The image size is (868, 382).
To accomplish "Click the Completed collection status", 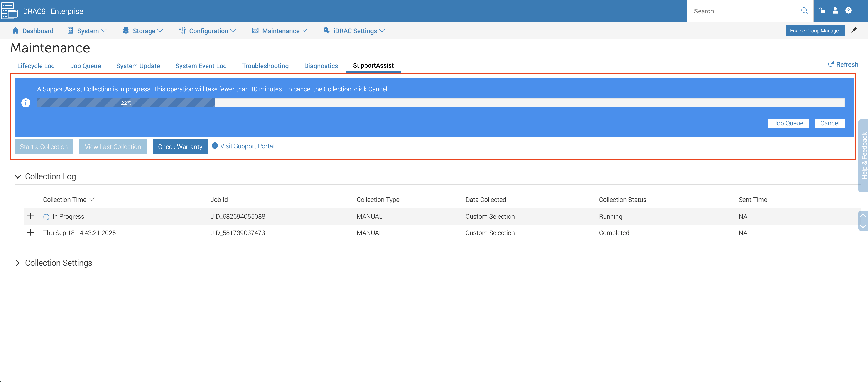I will coord(614,233).
